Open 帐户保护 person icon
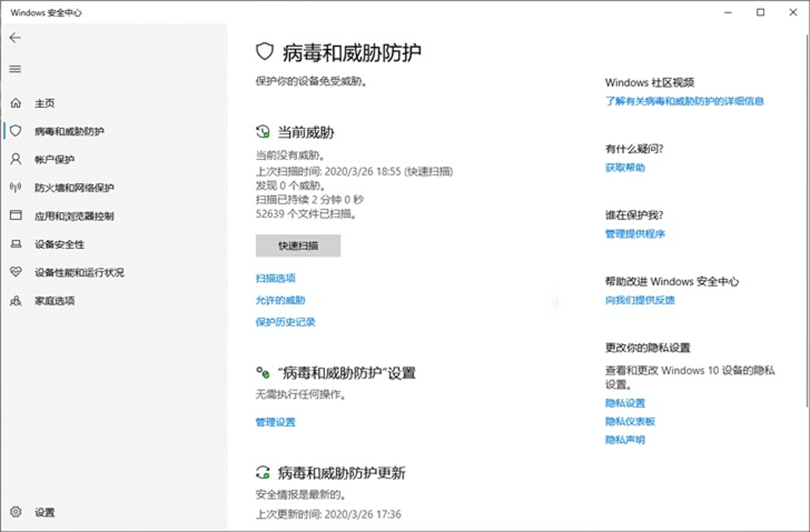This screenshot has width=810, height=532. (16, 159)
